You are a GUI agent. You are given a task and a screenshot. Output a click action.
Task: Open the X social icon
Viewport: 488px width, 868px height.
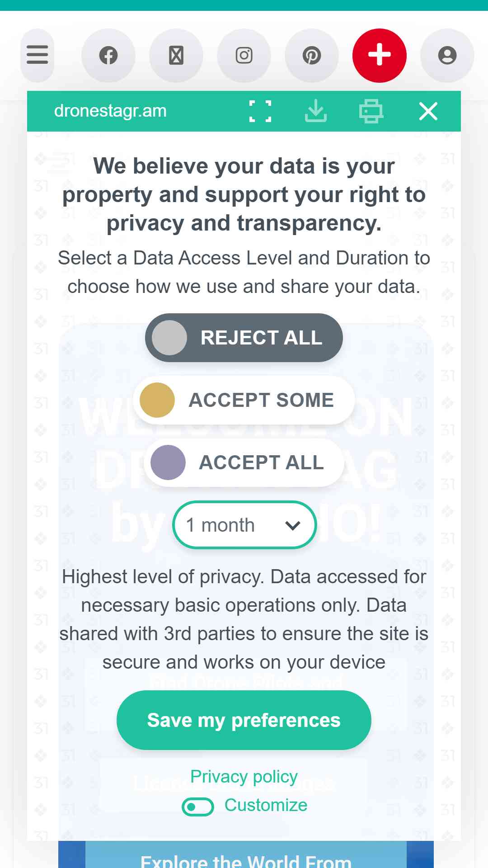[x=176, y=55]
